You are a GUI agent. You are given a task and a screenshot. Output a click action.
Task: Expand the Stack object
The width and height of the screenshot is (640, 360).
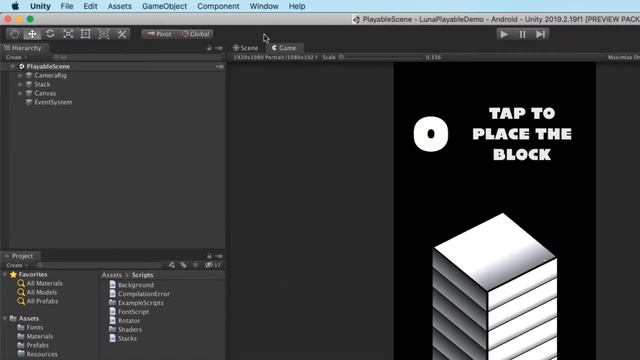click(20, 84)
